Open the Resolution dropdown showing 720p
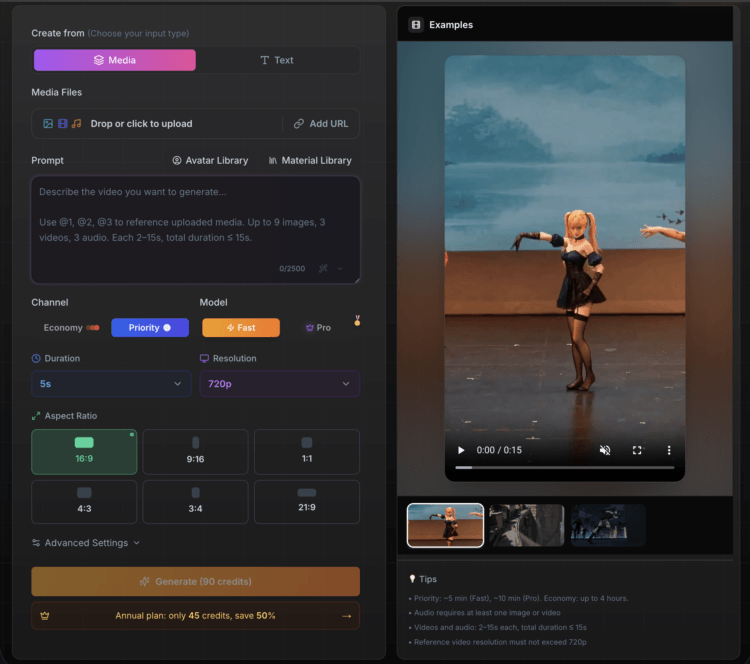This screenshot has height=664, width=750. (x=279, y=383)
